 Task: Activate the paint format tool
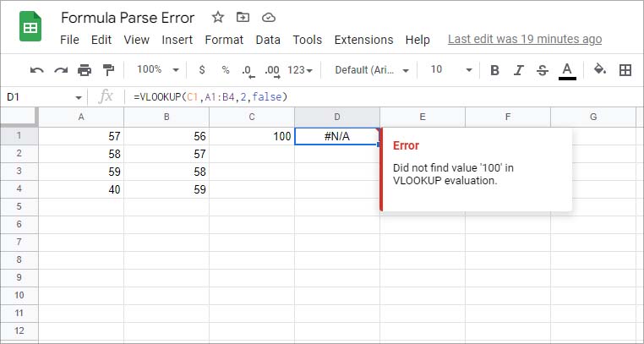(x=108, y=70)
